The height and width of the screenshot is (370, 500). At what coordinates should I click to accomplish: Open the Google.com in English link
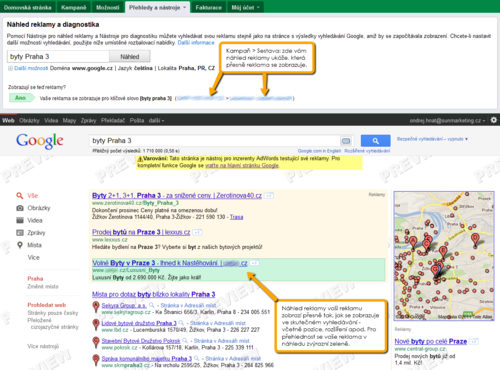coord(319,151)
